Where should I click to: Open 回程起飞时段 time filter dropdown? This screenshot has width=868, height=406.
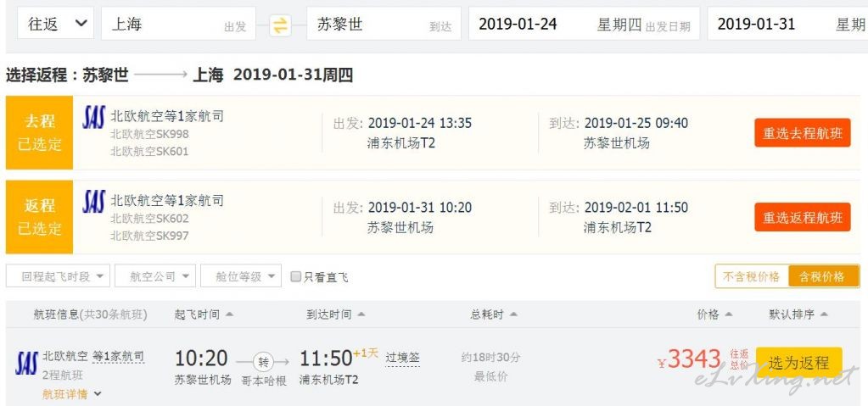pos(59,276)
